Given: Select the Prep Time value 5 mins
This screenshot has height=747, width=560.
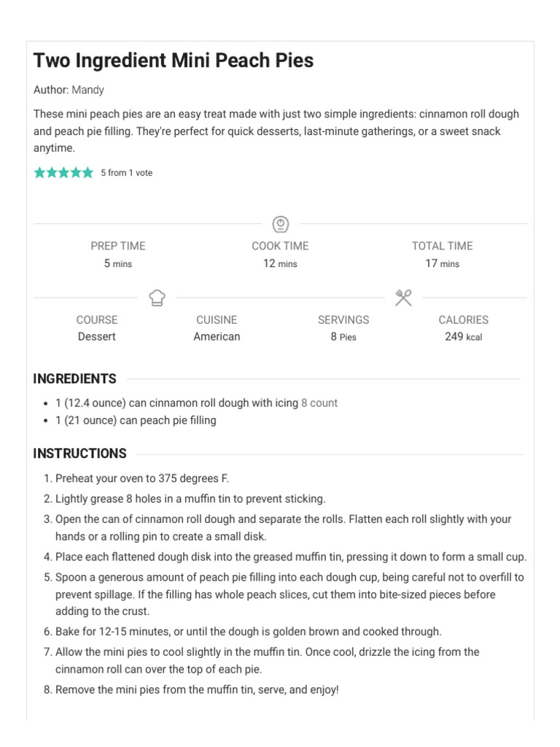Looking at the screenshot, I should click(118, 263).
